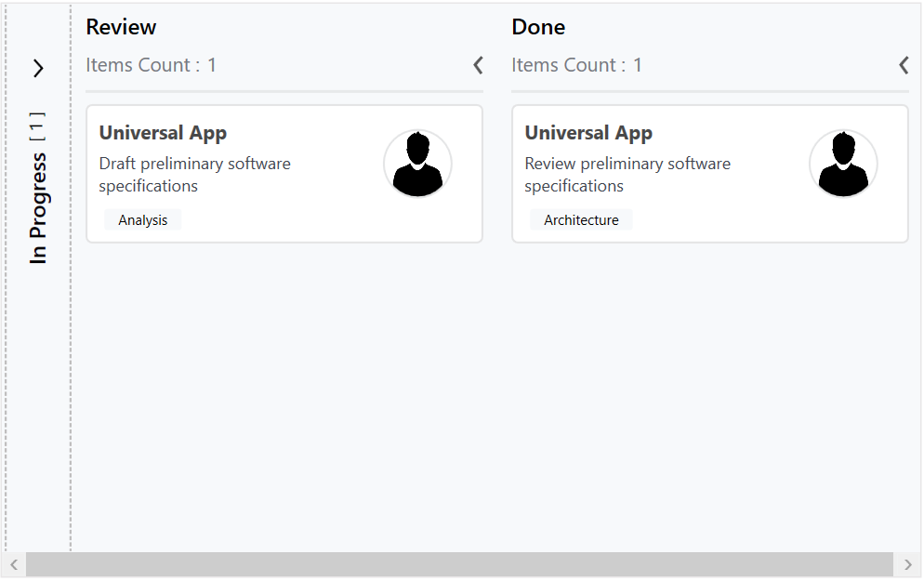Screen dimensions: 924x581
Task: Click the horizontal scrollbar thumb
Action: coord(459,564)
